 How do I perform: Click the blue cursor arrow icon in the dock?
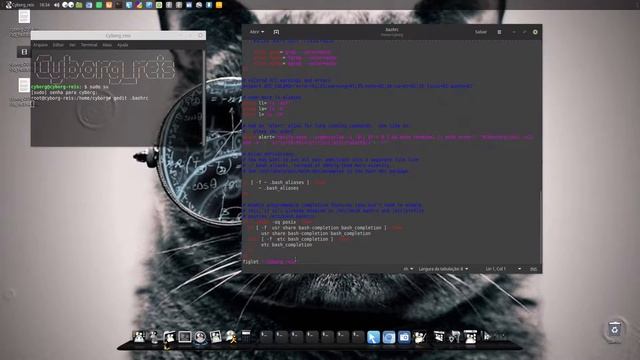(373, 337)
